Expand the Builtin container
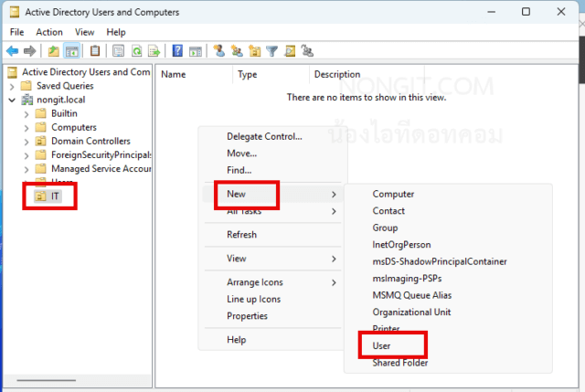 (27, 114)
